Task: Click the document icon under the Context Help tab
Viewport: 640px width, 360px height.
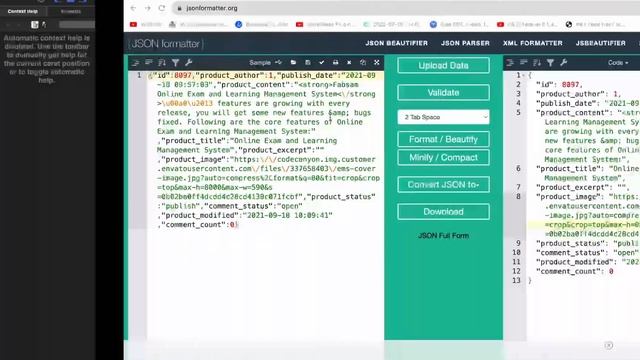Action: coord(35,25)
